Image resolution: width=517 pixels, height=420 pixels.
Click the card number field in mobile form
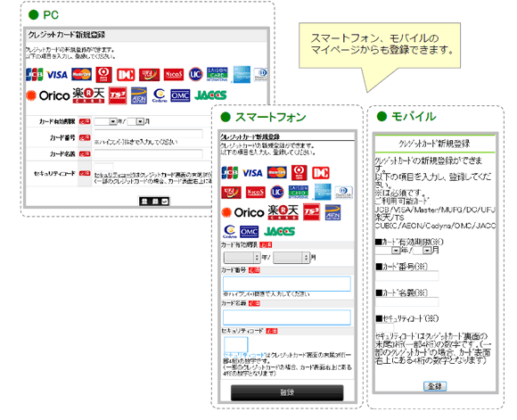(x=406, y=276)
